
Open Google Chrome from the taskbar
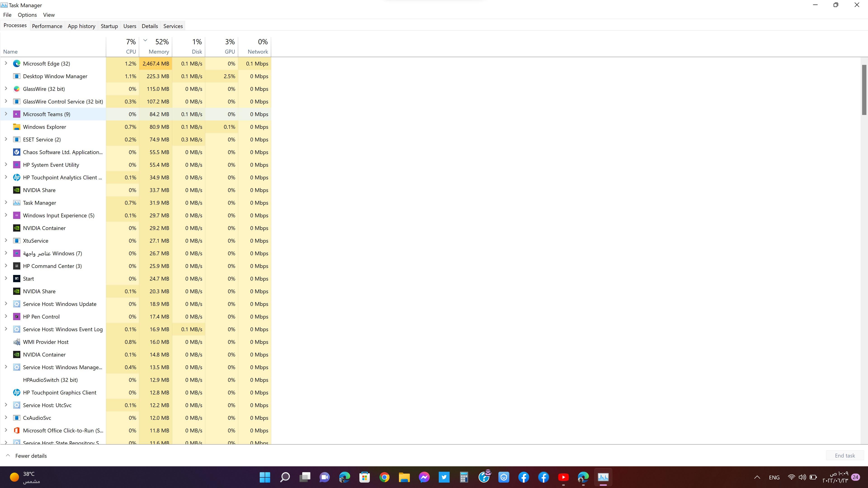click(x=384, y=477)
